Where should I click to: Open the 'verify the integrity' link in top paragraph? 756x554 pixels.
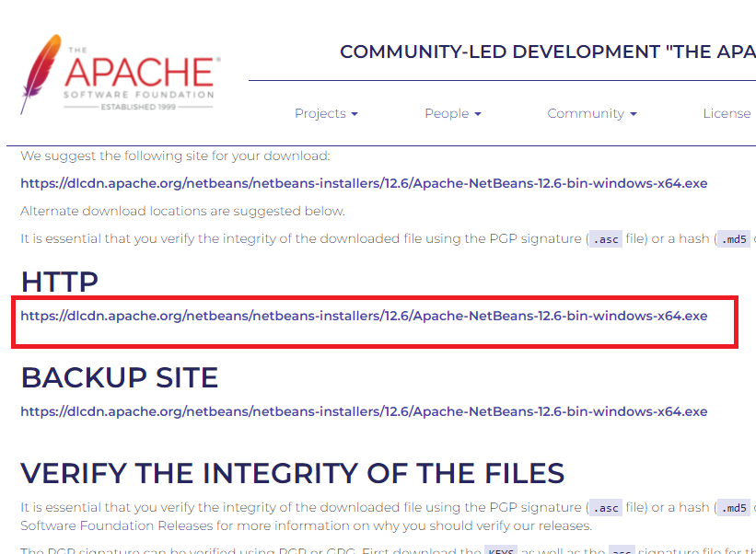click(218, 239)
